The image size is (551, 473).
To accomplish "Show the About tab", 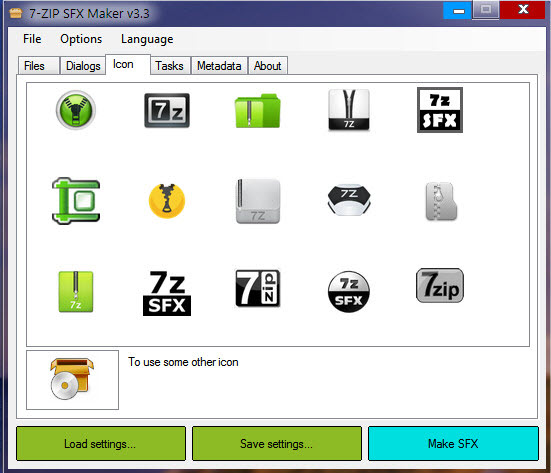I will (268, 65).
